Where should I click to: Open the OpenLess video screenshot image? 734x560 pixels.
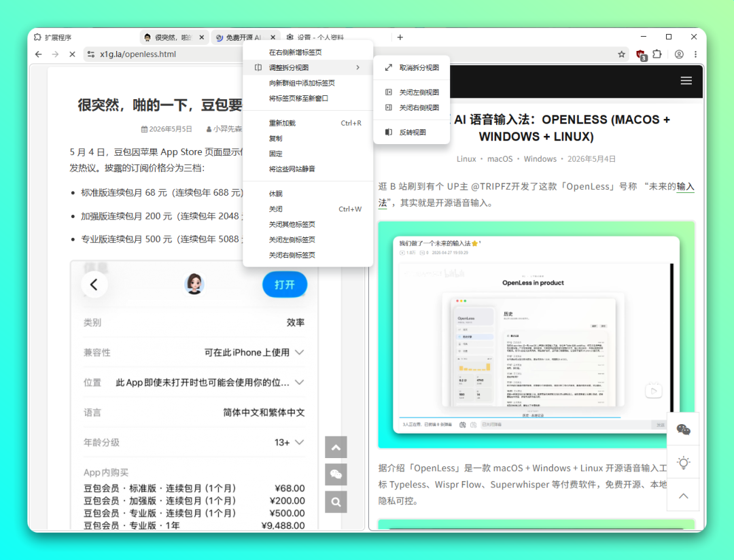tap(536, 335)
